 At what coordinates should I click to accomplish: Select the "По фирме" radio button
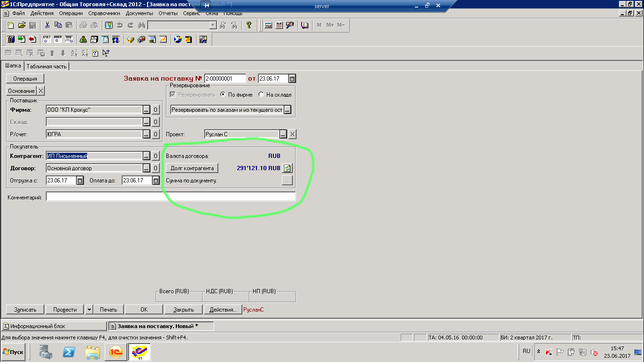click(x=223, y=95)
